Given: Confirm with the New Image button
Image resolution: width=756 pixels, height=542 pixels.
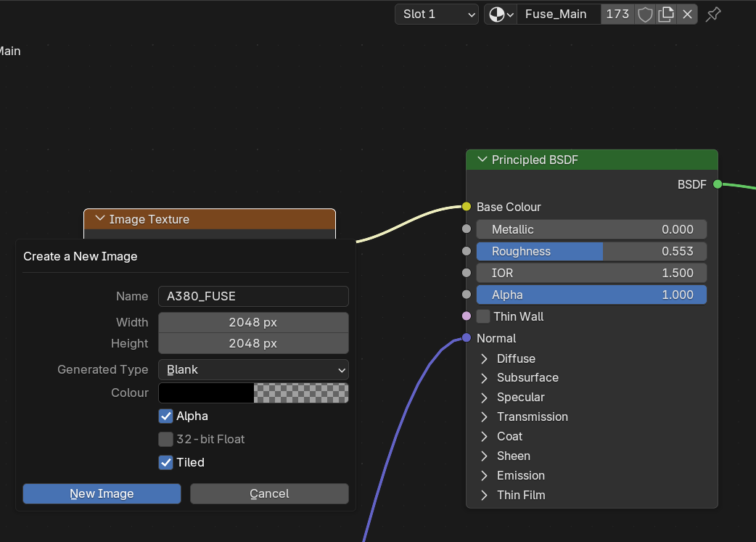Looking at the screenshot, I should pyautogui.click(x=102, y=494).
